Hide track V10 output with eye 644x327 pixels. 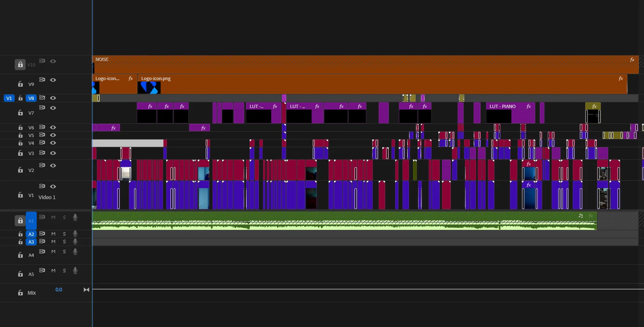point(53,61)
